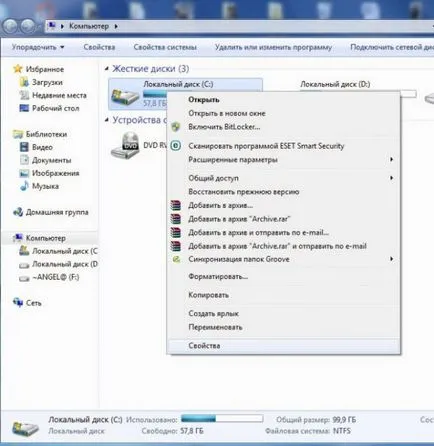Click the Local Disk (C:) drive icon

[x=125, y=96]
